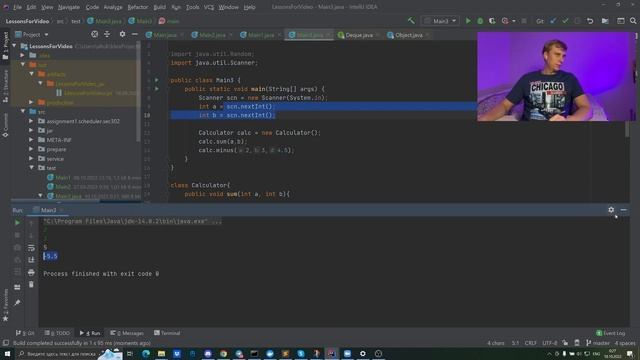
Task: Open the Event Log button
Action: [x=611, y=333]
